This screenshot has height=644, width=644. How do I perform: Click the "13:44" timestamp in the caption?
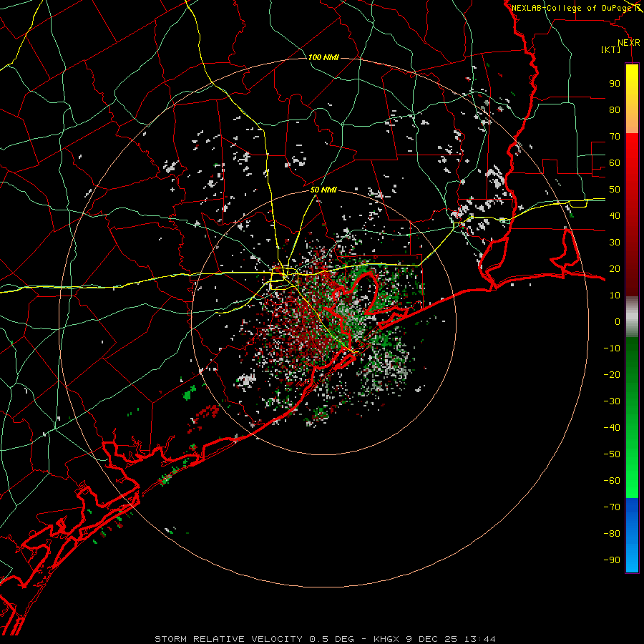(x=480, y=639)
